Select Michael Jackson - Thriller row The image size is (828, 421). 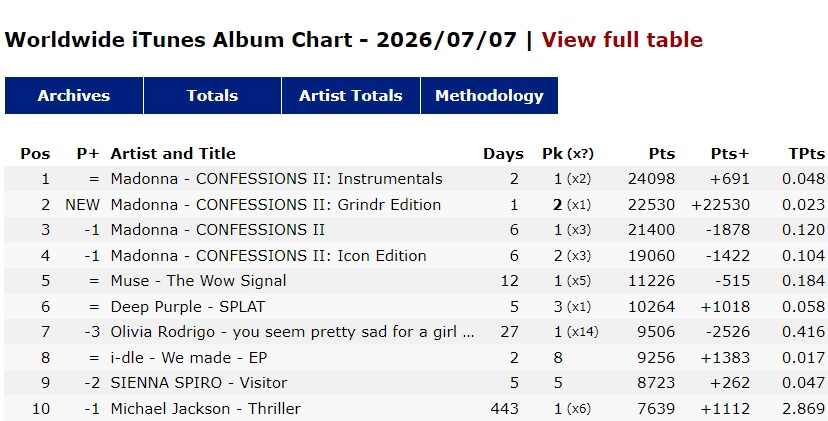pyautogui.click(x=414, y=409)
